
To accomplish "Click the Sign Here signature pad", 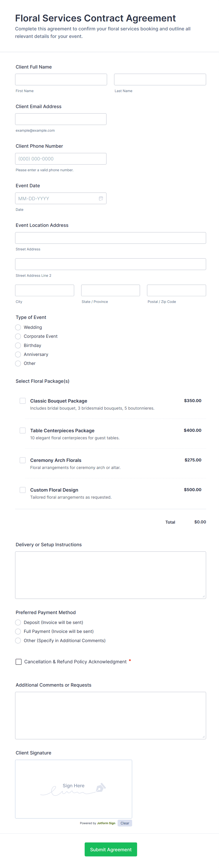I will [x=73, y=789].
